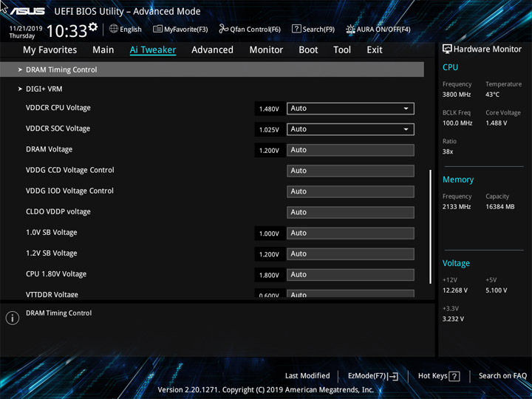
Task: Click VDDG CCD Voltage Control field
Action: (x=350, y=171)
